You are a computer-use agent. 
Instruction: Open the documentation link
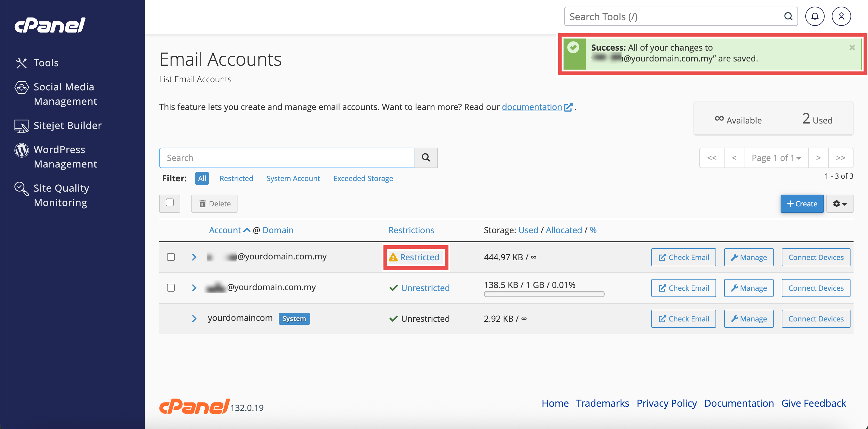pos(532,107)
